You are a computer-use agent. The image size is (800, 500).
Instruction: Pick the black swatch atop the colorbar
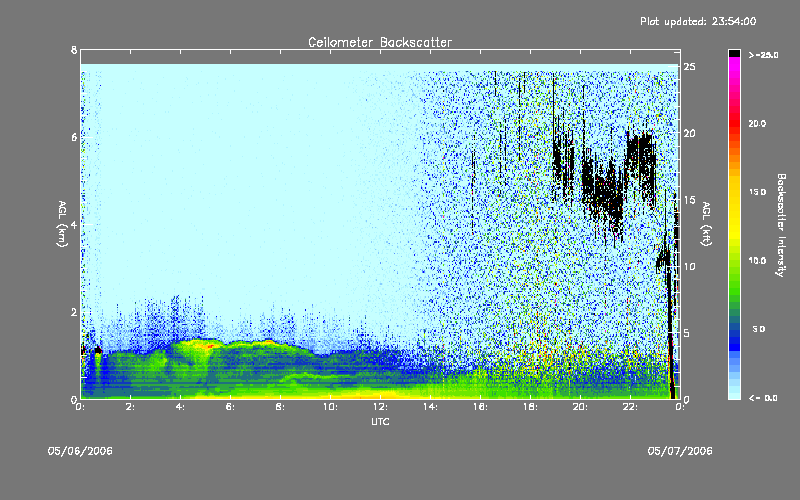734,54
